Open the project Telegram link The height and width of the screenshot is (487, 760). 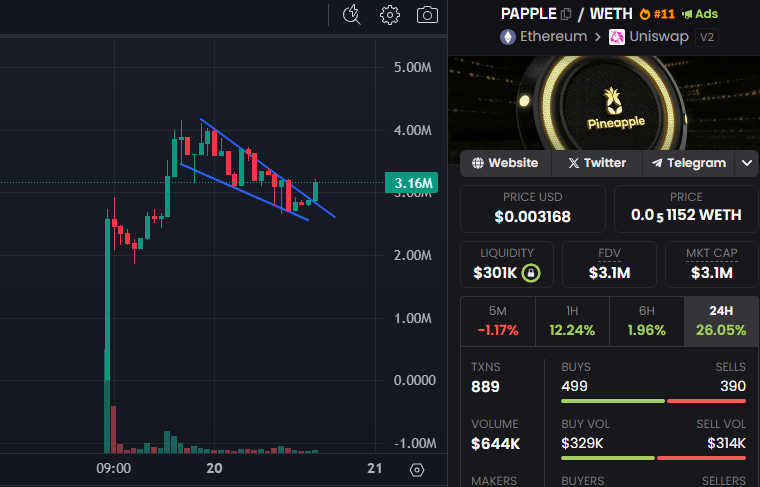click(x=688, y=163)
